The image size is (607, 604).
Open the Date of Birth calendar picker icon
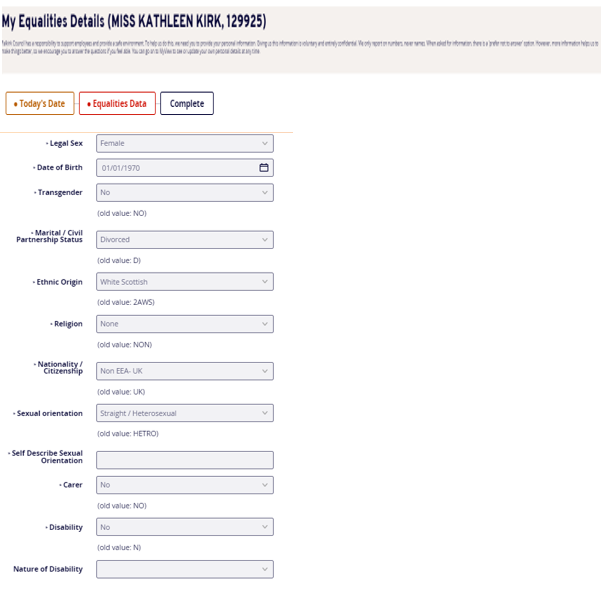tap(264, 168)
